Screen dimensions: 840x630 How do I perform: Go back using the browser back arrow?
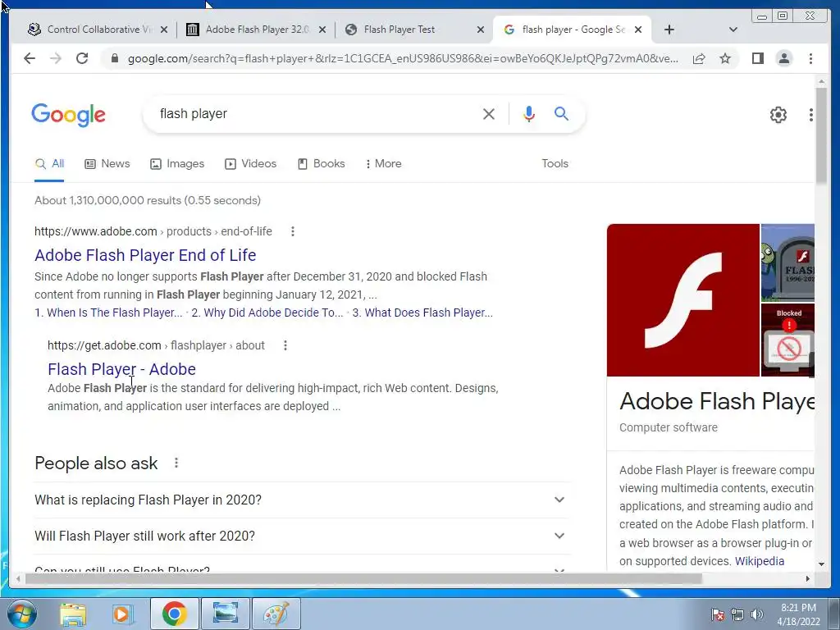30,58
